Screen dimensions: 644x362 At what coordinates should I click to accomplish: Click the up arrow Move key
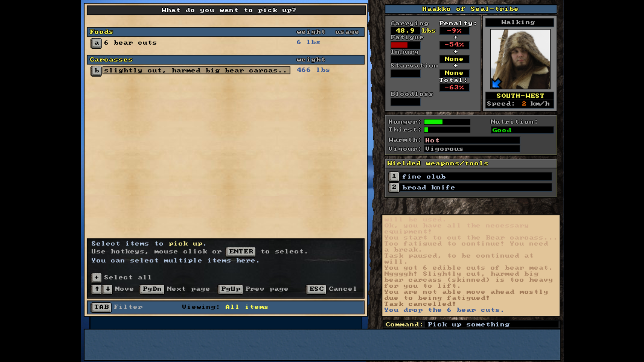click(x=97, y=289)
